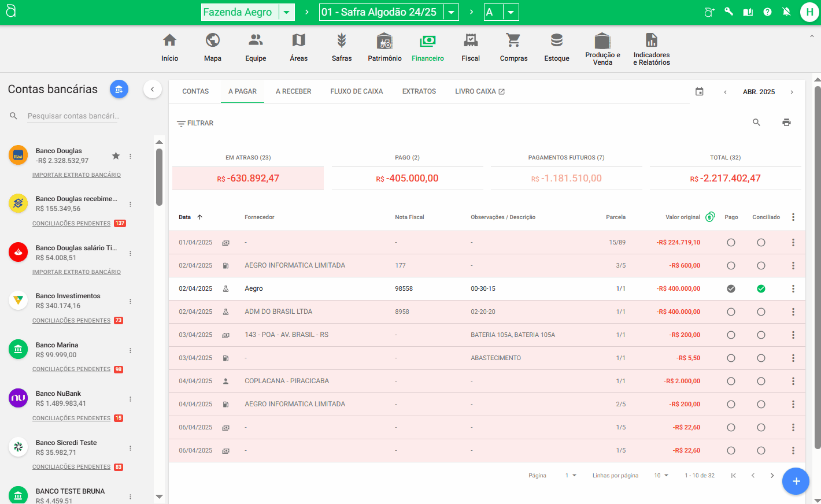Expand the Fazenda Aegro farm dropdown

click(286, 12)
